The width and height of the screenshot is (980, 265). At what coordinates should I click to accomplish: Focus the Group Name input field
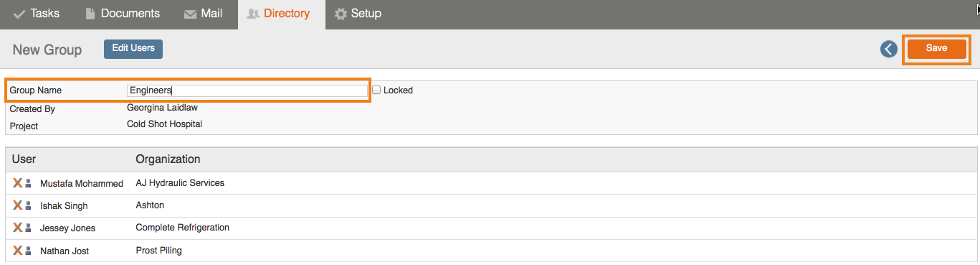tap(247, 90)
